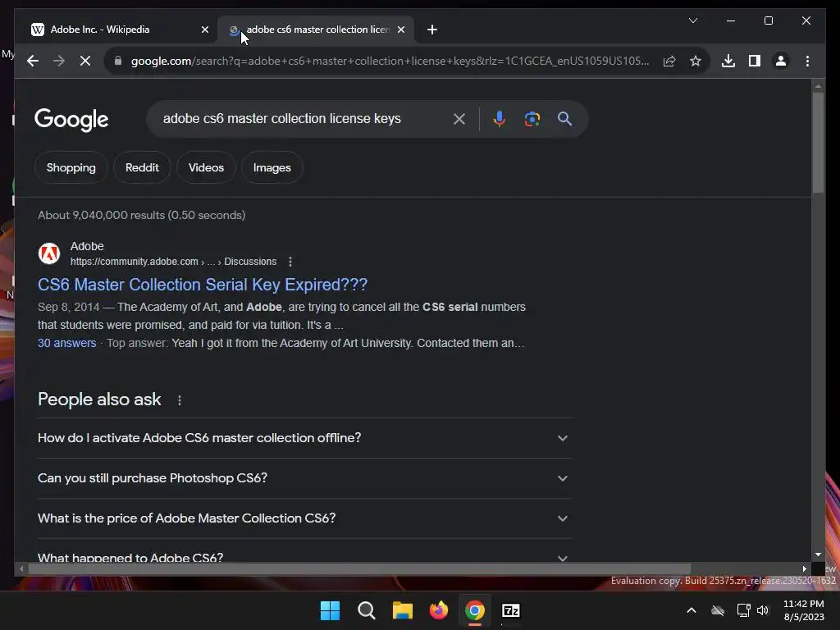Close the Adobe Inc. Wikipedia tab

tap(204, 30)
